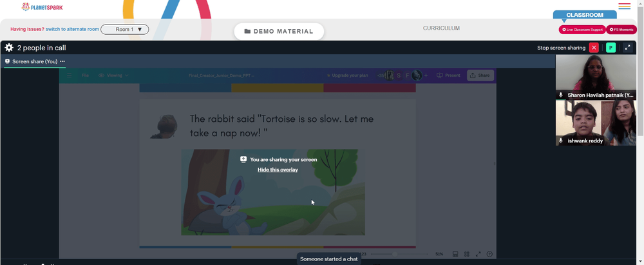The width and height of the screenshot is (644, 265).
Task: Click the Canva Share button
Action: 480,75
